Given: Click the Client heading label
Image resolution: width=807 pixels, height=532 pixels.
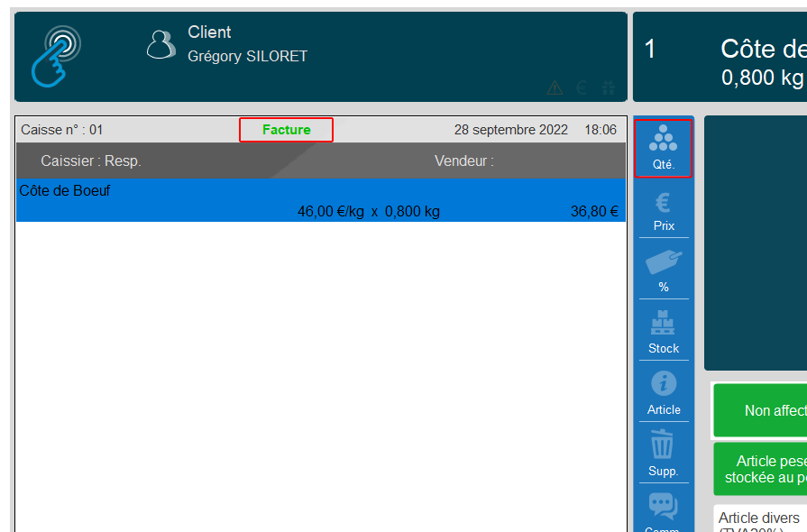Looking at the screenshot, I should [209, 32].
